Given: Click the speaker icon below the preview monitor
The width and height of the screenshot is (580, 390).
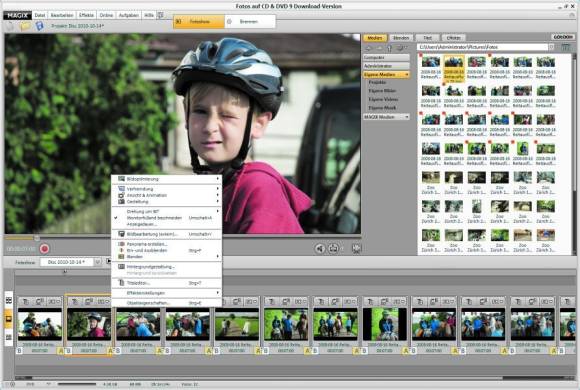Looking at the screenshot, I should 320,249.
